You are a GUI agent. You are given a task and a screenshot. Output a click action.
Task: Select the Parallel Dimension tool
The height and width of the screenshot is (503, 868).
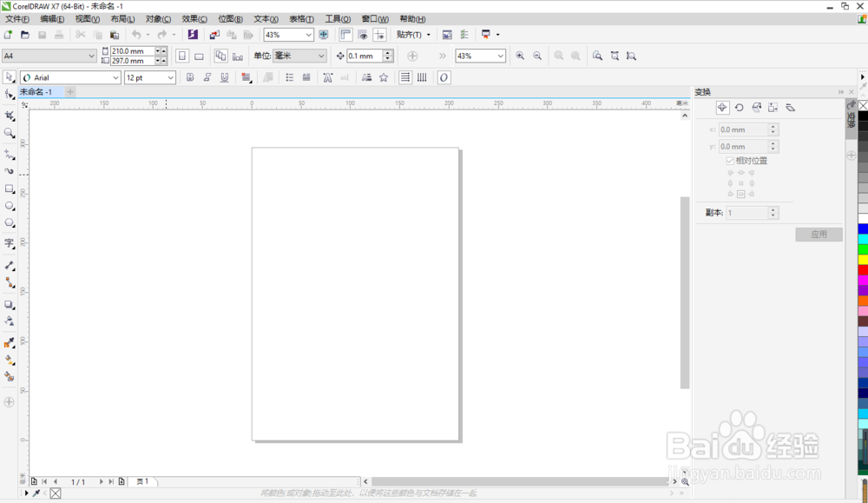10,266
